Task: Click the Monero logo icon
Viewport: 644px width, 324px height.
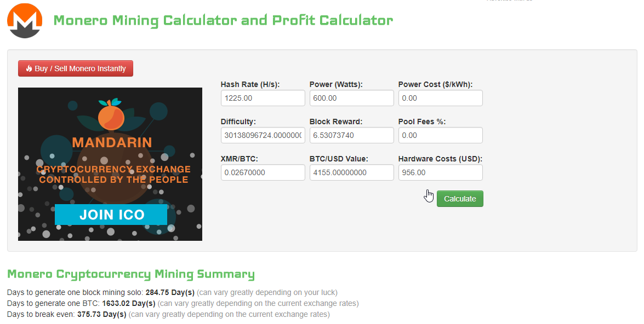Action: tap(25, 21)
